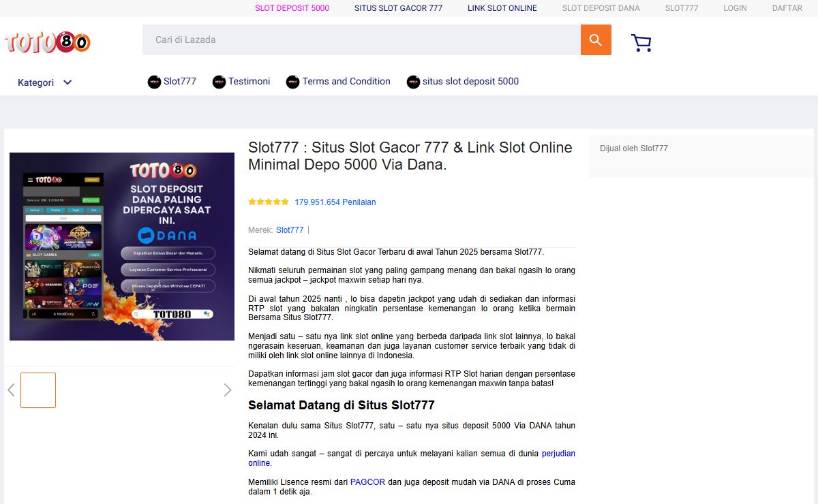Expand the Kategori dropdown
The height and width of the screenshot is (504, 818).
coord(45,82)
